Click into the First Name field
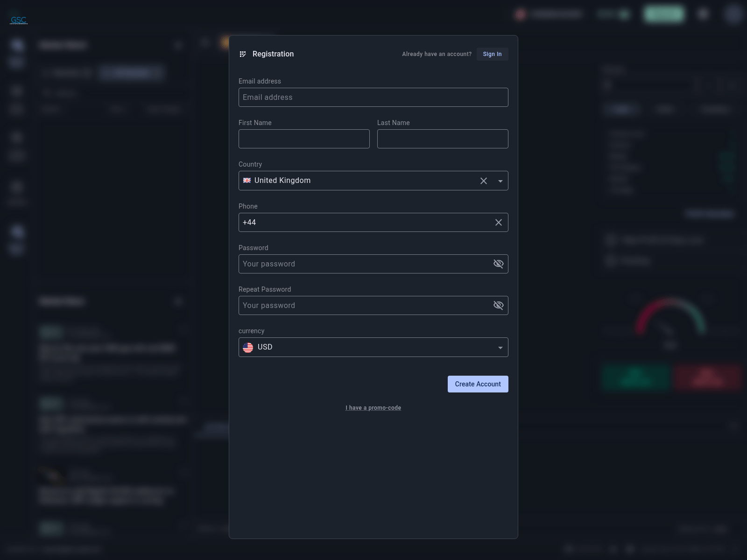 tap(304, 139)
